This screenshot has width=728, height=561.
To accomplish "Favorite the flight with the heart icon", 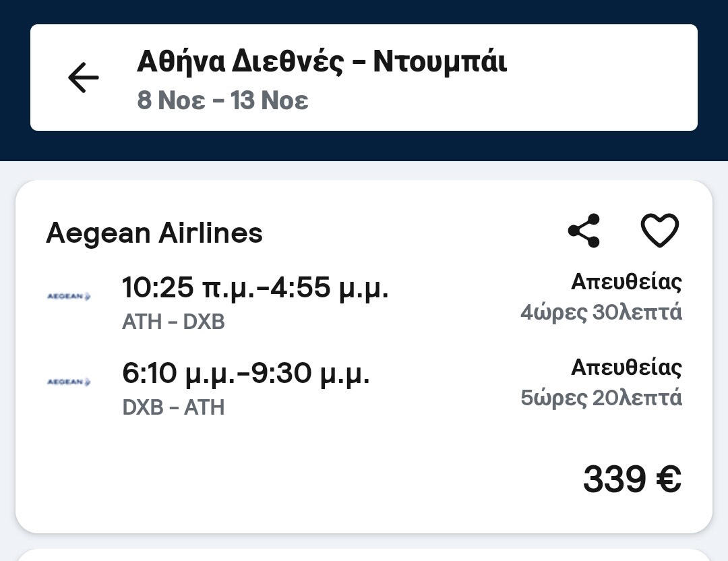I will tap(659, 231).
